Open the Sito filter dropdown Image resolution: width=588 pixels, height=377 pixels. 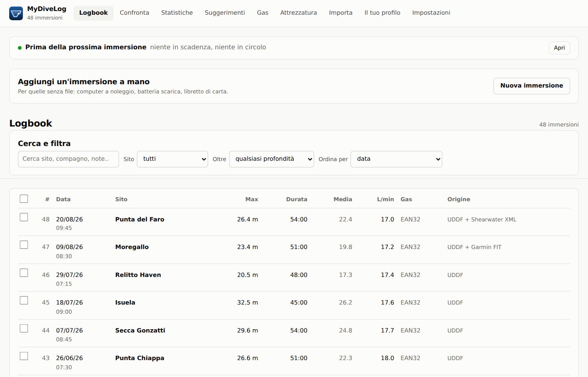click(x=172, y=159)
